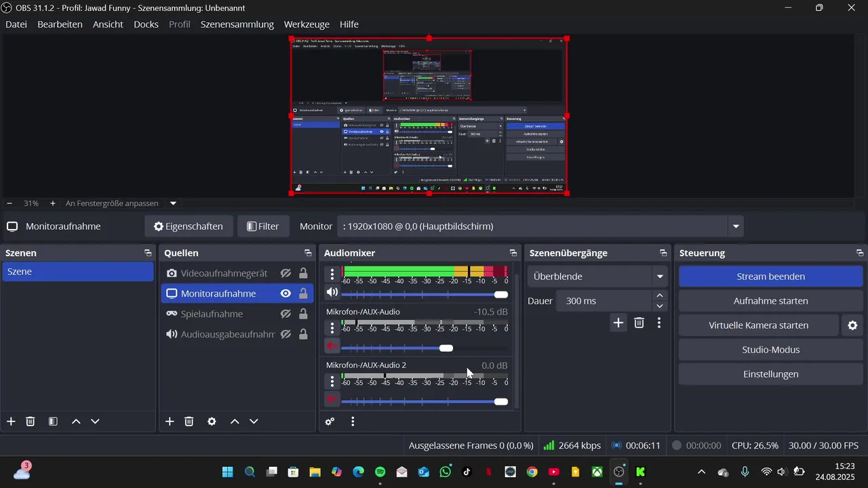The width and height of the screenshot is (868, 488).
Task: Select the Szene entry in Szenen list
Action: click(78, 272)
